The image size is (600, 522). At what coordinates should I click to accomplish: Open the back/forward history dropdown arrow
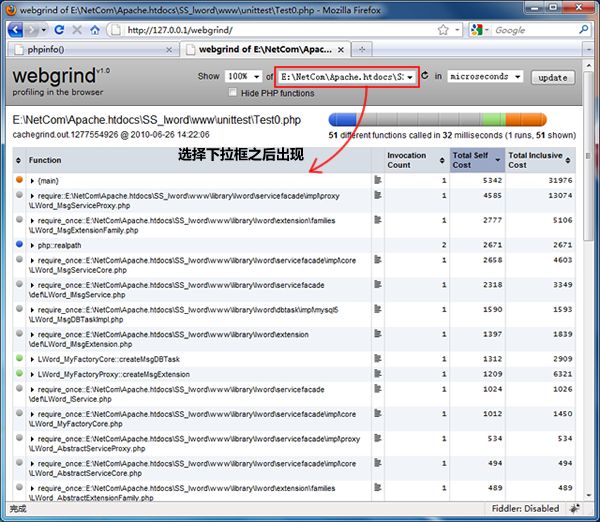(x=44, y=29)
